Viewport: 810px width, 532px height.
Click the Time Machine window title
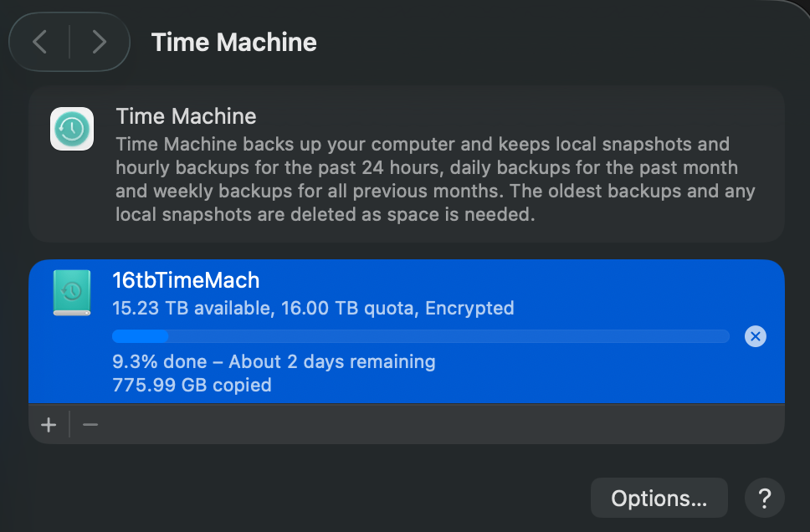(233, 42)
